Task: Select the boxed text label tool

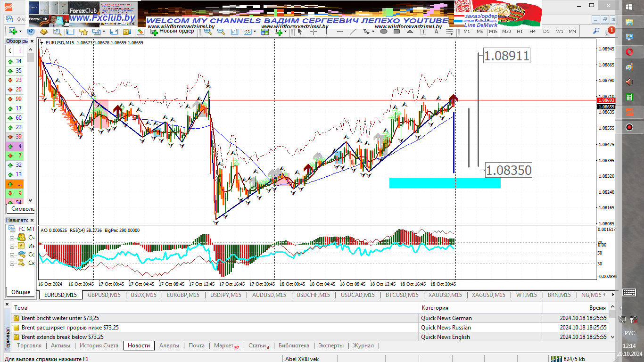Action: coord(423,31)
